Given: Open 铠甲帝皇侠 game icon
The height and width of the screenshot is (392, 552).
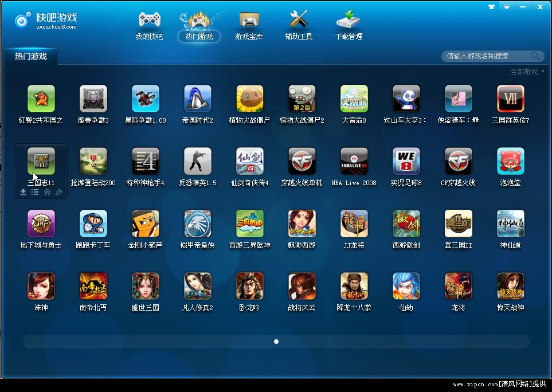Looking at the screenshot, I should coord(198,224).
